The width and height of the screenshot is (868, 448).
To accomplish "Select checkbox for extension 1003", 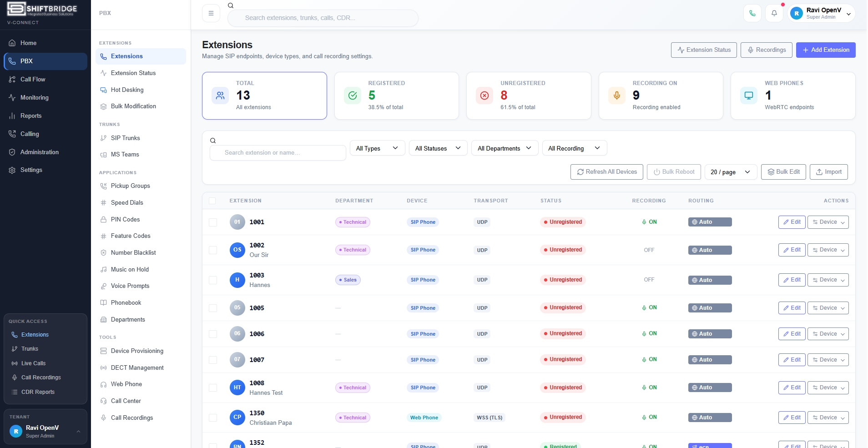I will coord(213,280).
